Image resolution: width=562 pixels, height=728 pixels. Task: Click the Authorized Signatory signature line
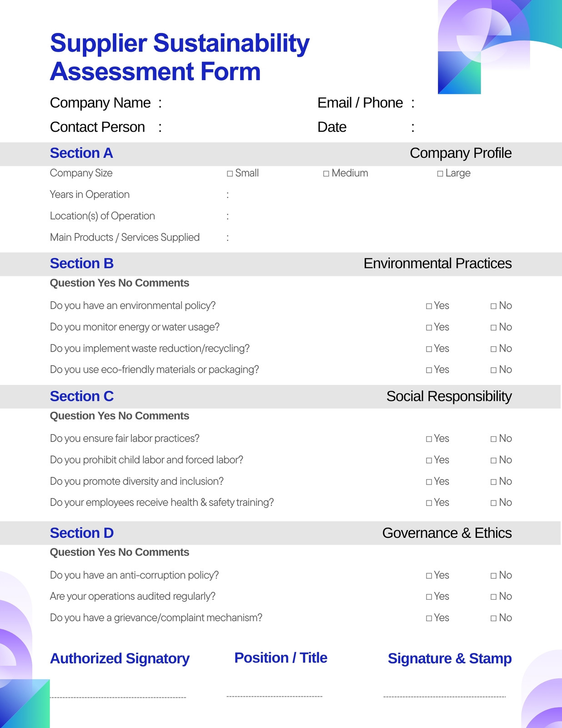click(118, 698)
